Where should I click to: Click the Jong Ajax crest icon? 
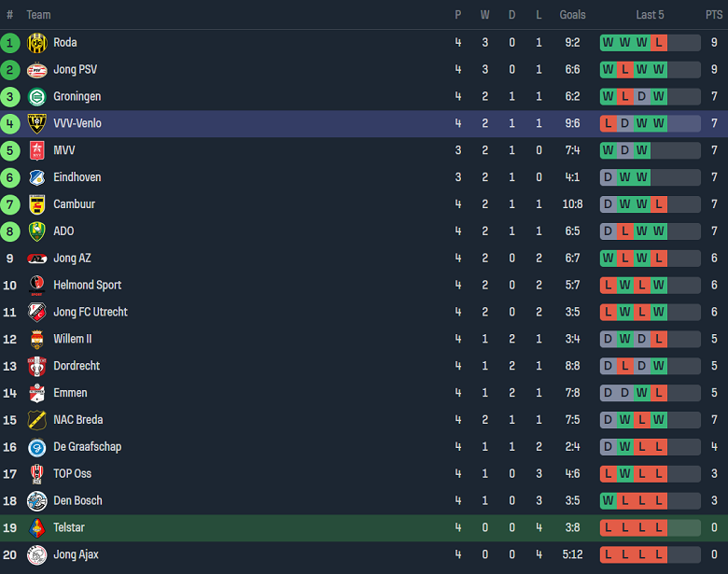coord(36,555)
